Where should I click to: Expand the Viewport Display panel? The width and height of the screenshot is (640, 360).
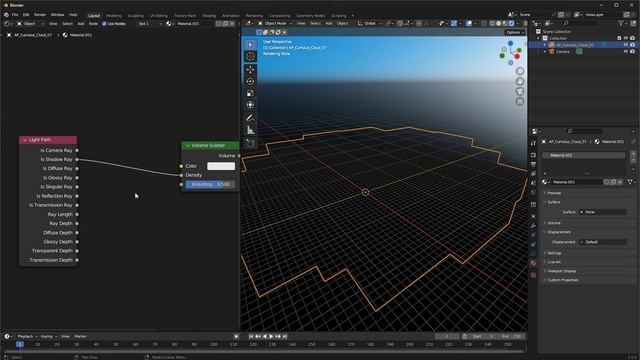(x=562, y=271)
